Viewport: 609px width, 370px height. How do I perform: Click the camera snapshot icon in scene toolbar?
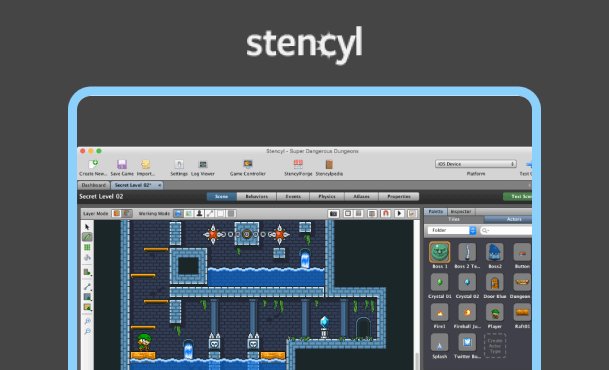coord(333,214)
